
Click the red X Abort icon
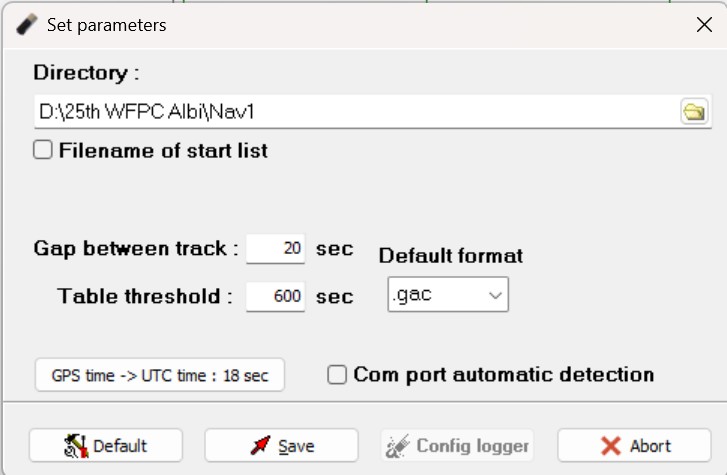point(610,446)
